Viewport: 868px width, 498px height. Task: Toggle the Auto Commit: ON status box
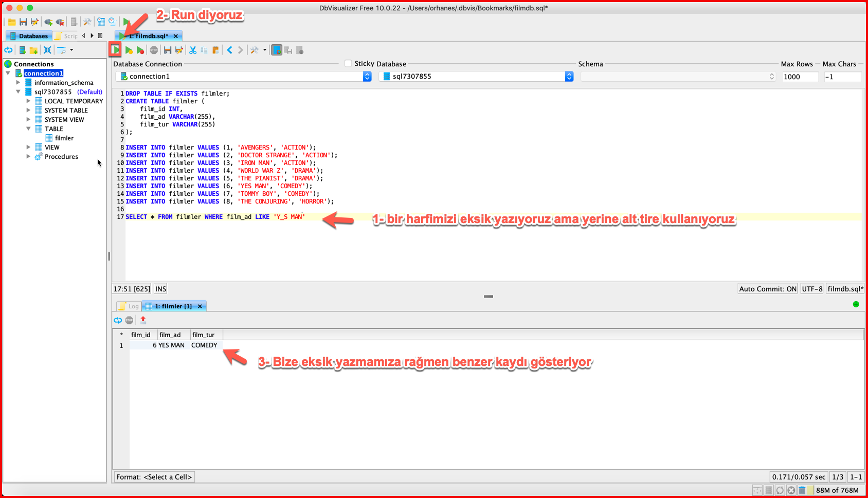(x=768, y=289)
